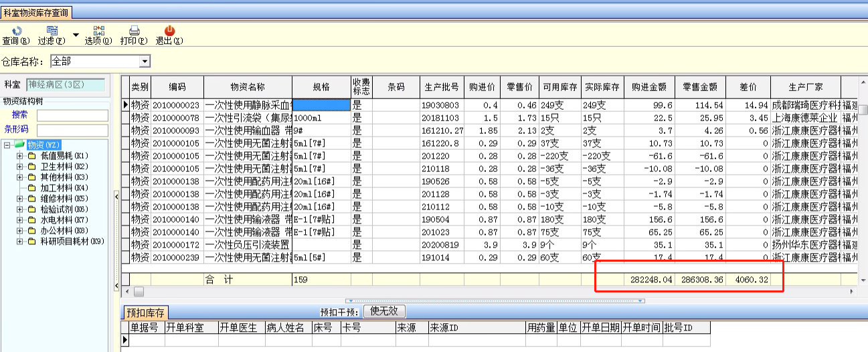The height and width of the screenshot is (352, 868).
Task: Switch to the 科室物资库存查询 window tab
Action: coord(35,13)
